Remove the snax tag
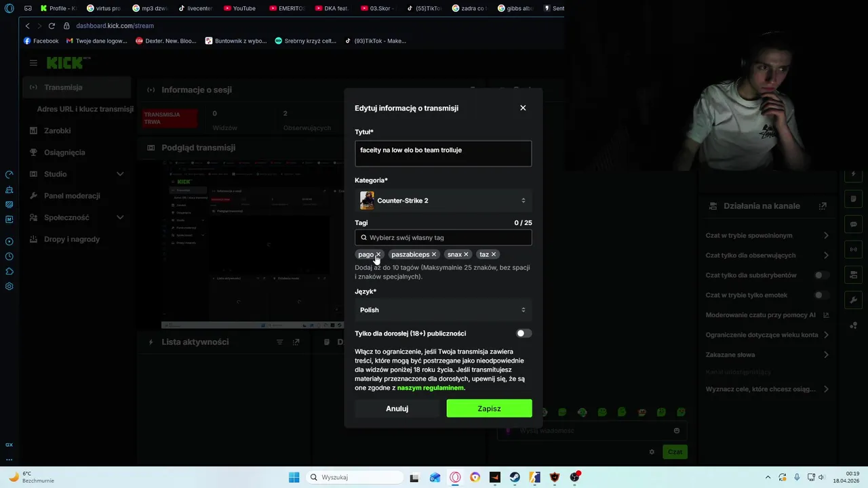This screenshot has width=868, height=488. coord(466,254)
